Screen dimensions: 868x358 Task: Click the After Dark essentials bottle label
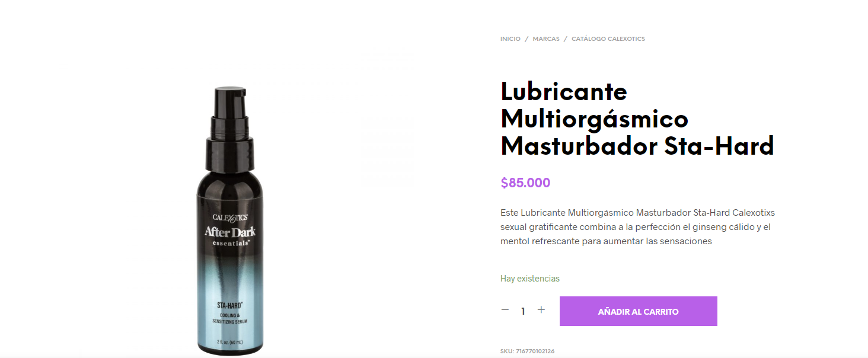click(x=230, y=235)
